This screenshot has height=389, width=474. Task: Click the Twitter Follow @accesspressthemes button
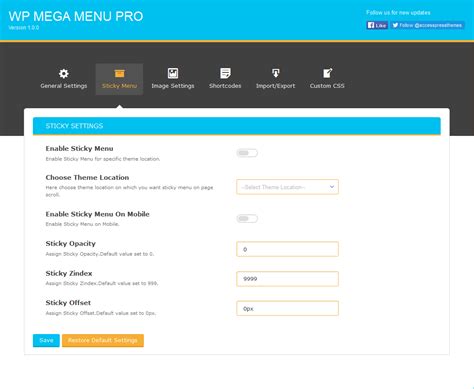[x=427, y=25]
